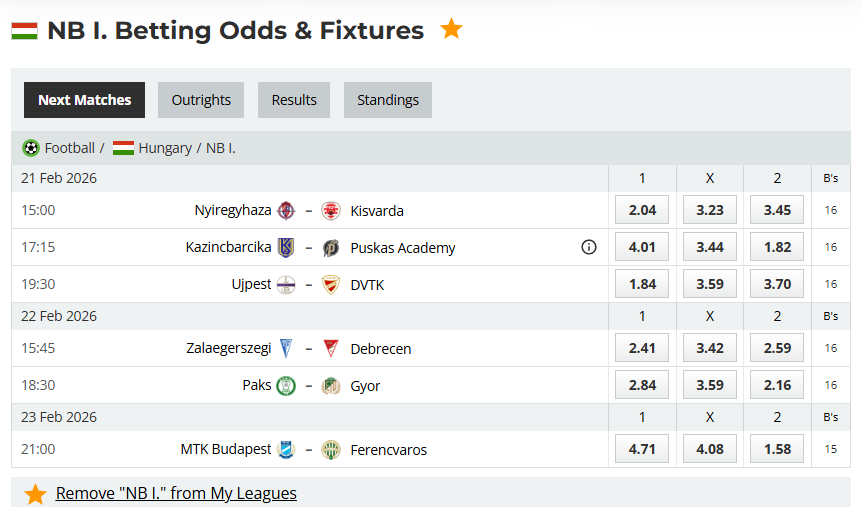This screenshot has width=862, height=507.
Task: Click the info icon in Kazincbarcika row
Action: pos(589,247)
